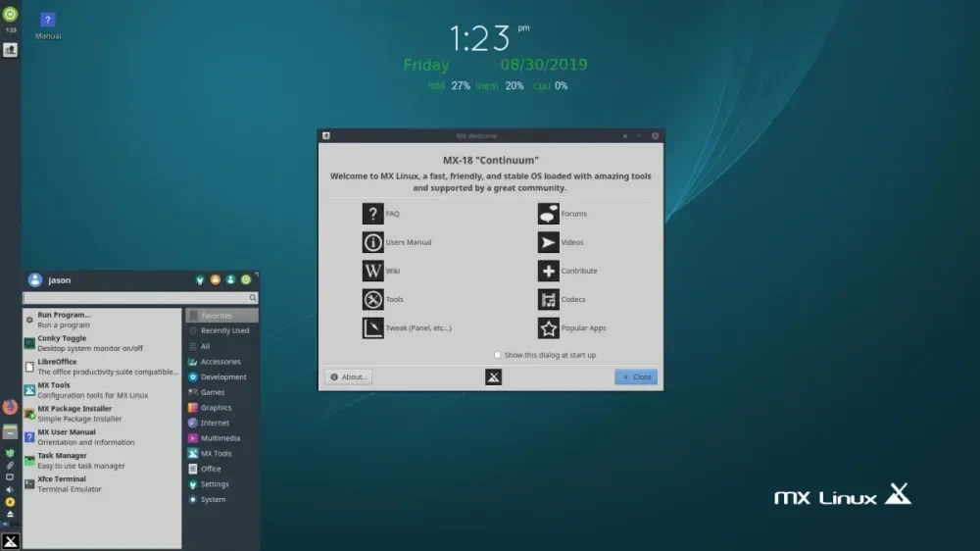Toggle Show this dialog at start up

tap(498, 355)
